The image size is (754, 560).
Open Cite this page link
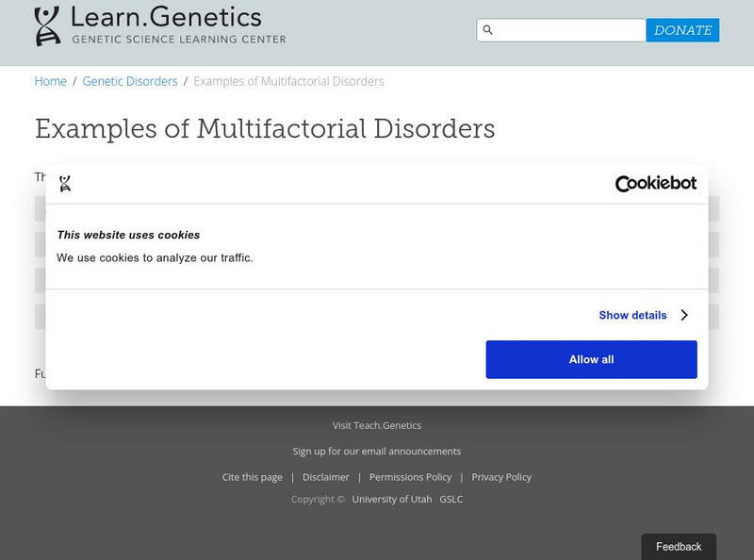click(253, 477)
